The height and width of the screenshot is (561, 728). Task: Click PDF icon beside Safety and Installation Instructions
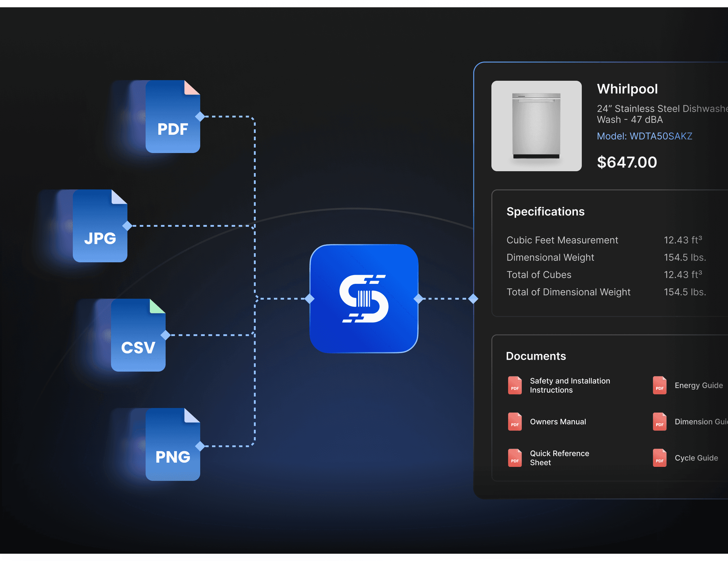[x=515, y=385]
